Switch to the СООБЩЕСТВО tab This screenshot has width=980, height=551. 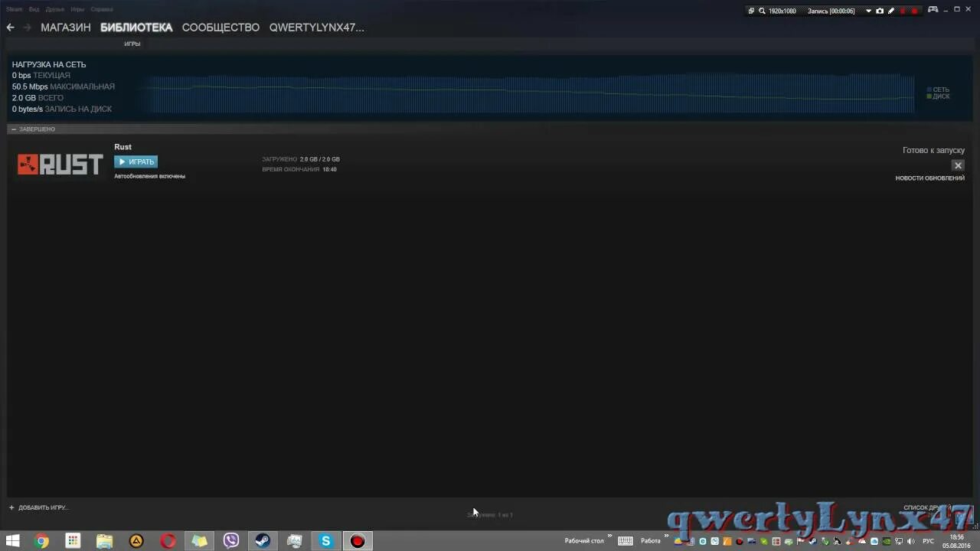[220, 27]
